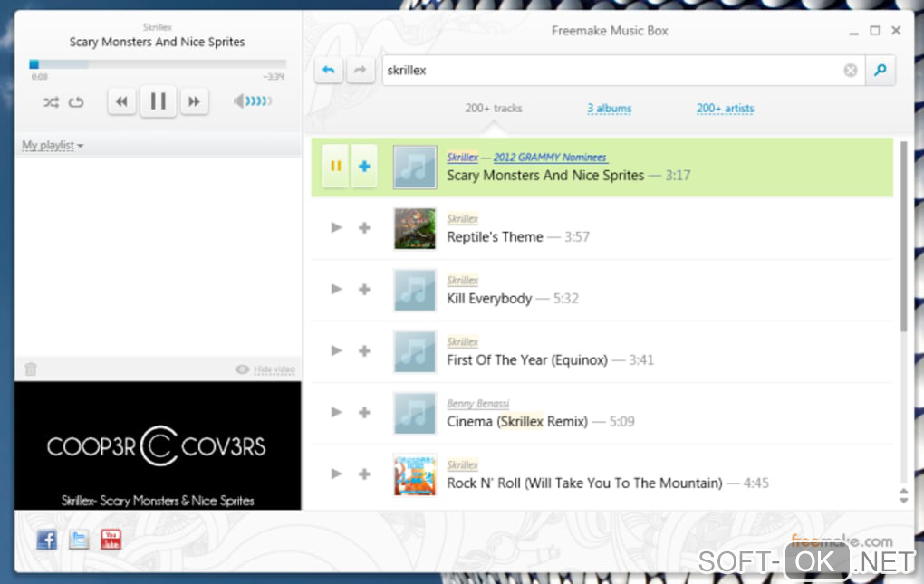The image size is (924, 584).
Task: Select First Of The Year (Equinox) title
Action: [x=527, y=359]
